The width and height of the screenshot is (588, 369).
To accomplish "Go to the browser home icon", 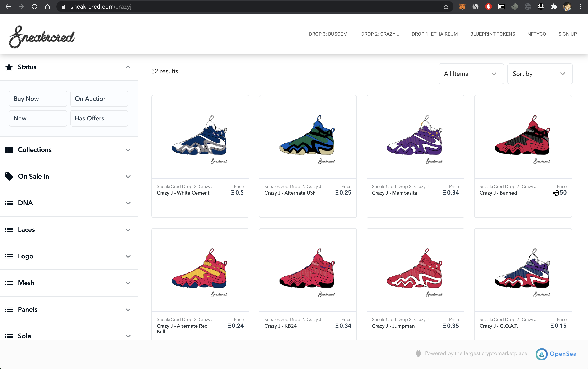I will (x=47, y=7).
